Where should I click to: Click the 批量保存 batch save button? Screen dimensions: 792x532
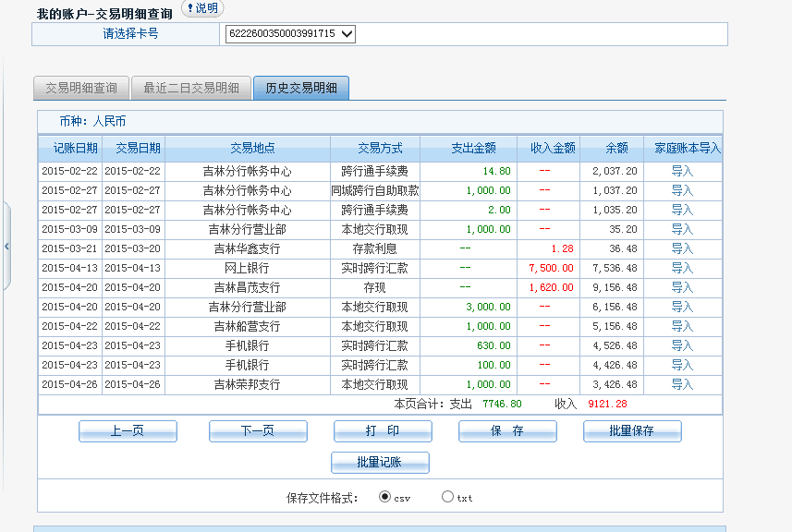click(632, 431)
